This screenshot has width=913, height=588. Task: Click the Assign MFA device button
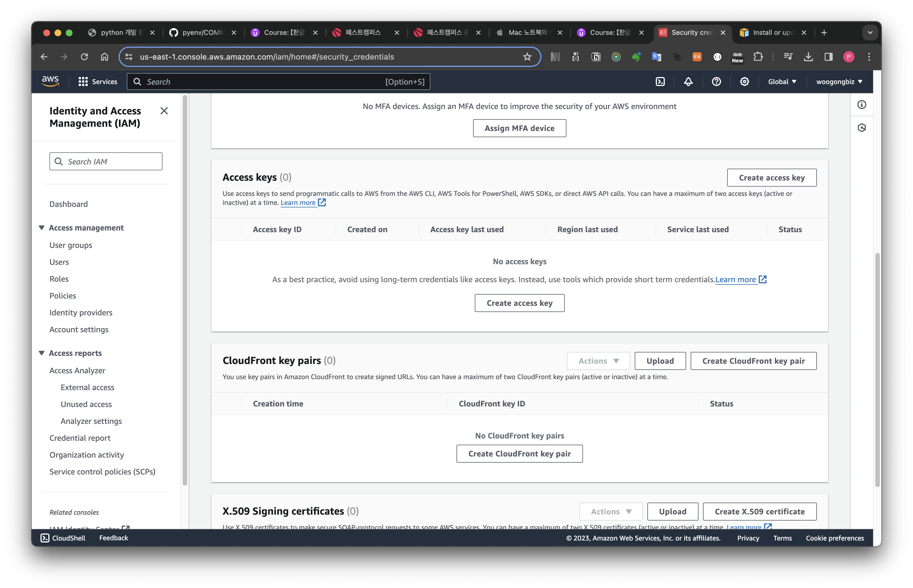[519, 128]
